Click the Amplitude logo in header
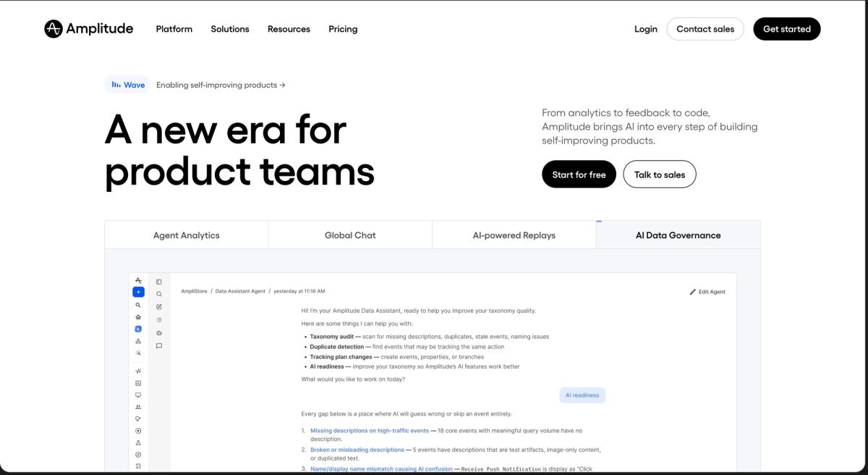Viewport: 868px width, 475px height. pos(89,29)
